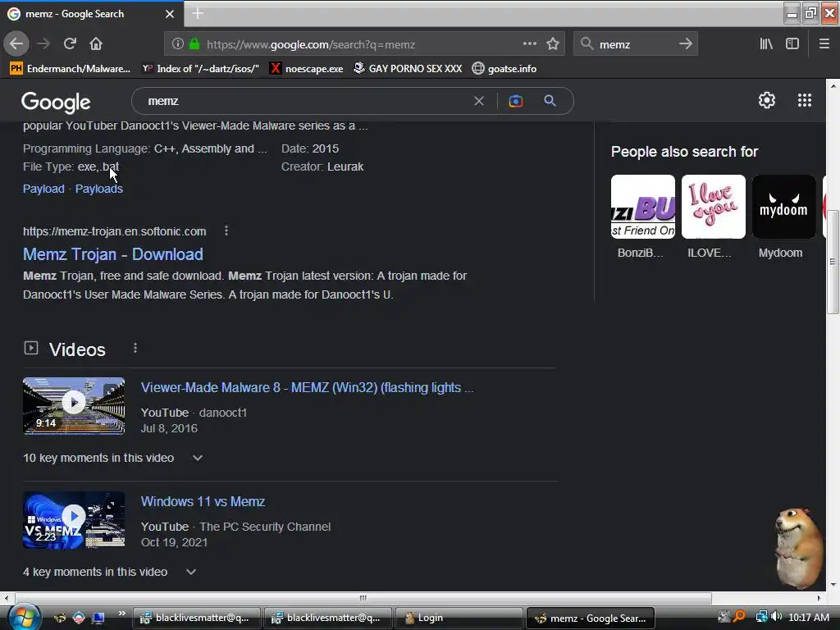Image resolution: width=840 pixels, height=630 pixels.
Task: Click scrollbar down arrow
Action: pyautogui.click(x=833, y=585)
